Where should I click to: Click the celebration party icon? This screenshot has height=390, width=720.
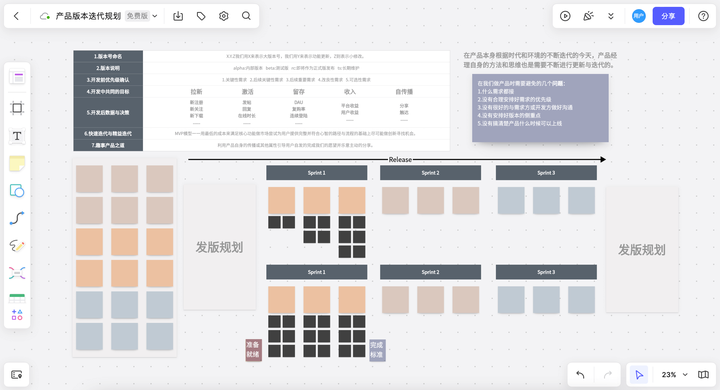point(588,16)
